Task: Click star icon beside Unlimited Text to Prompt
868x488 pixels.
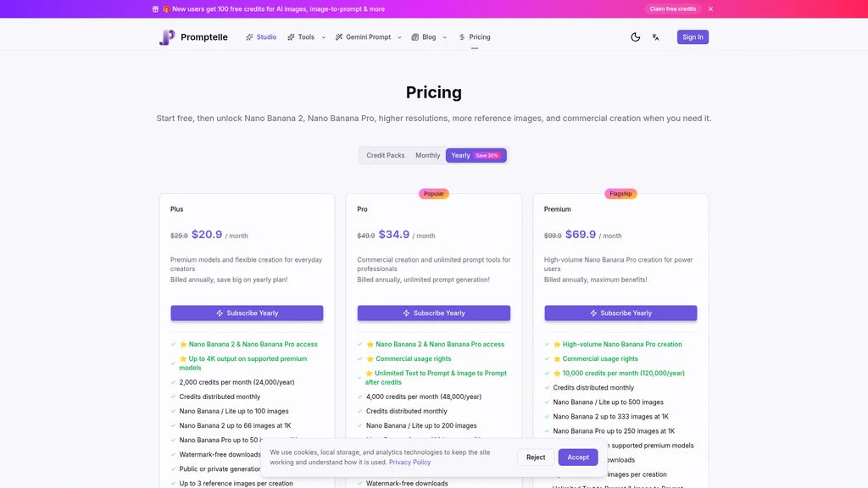Action: [370, 373]
